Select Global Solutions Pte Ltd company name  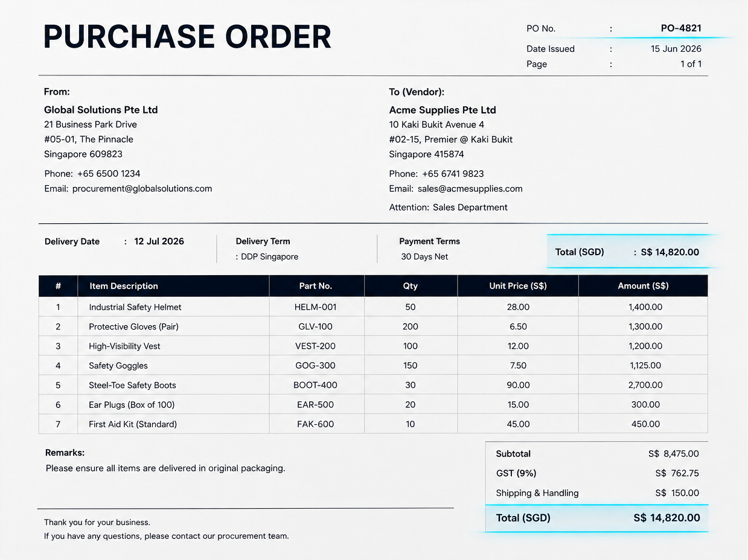(x=101, y=110)
